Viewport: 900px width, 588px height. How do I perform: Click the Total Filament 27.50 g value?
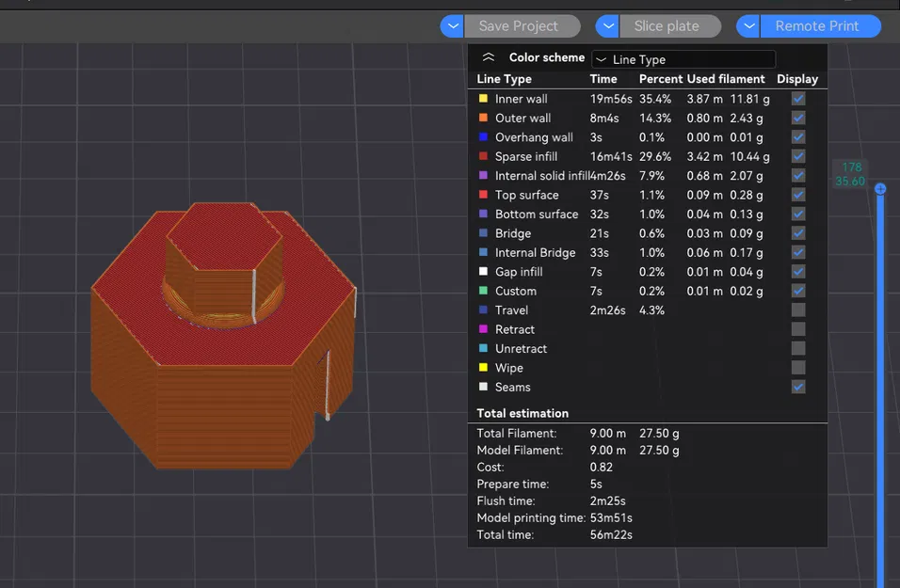(660, 433)
